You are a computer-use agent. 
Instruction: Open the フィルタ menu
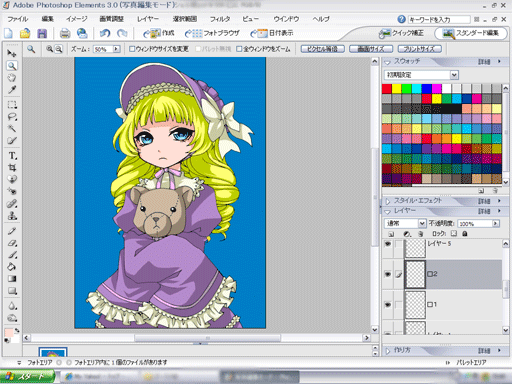[220, 19]
